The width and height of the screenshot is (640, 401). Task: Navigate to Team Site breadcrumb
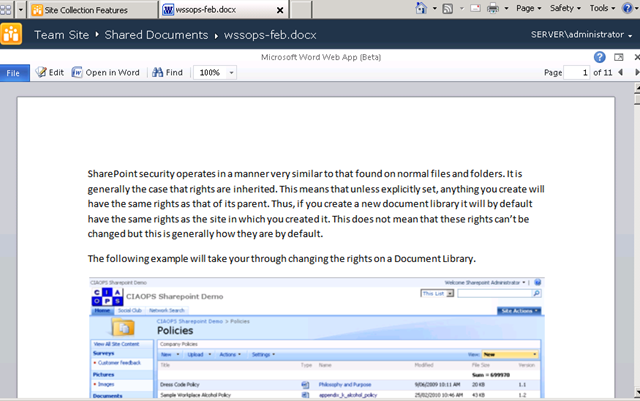(61, 35)
